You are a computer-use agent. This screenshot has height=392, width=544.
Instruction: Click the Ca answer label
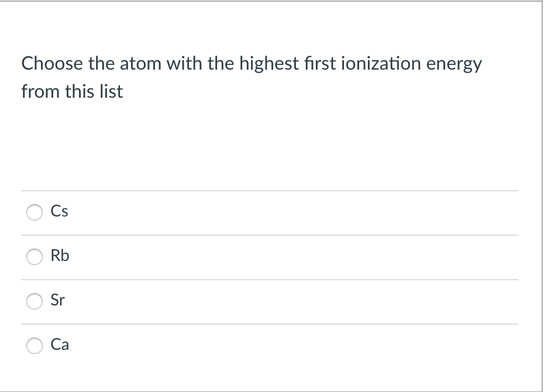click(x=60, y=345)
